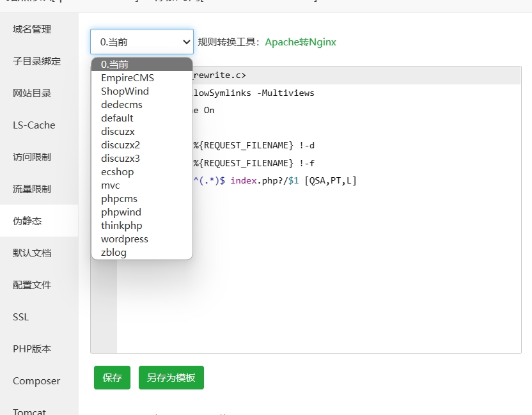Go to the 默认文档 tab
Screen dimensions: 532x415
39,253
